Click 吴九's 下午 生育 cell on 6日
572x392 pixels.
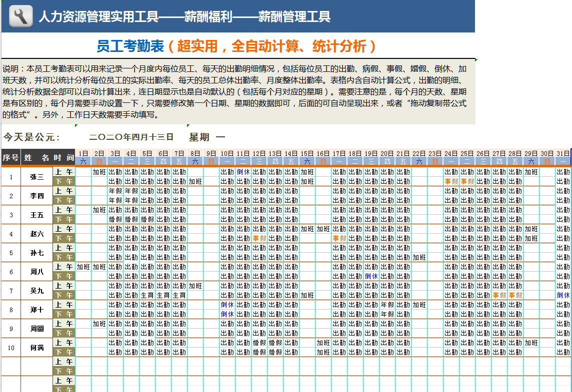163,295
